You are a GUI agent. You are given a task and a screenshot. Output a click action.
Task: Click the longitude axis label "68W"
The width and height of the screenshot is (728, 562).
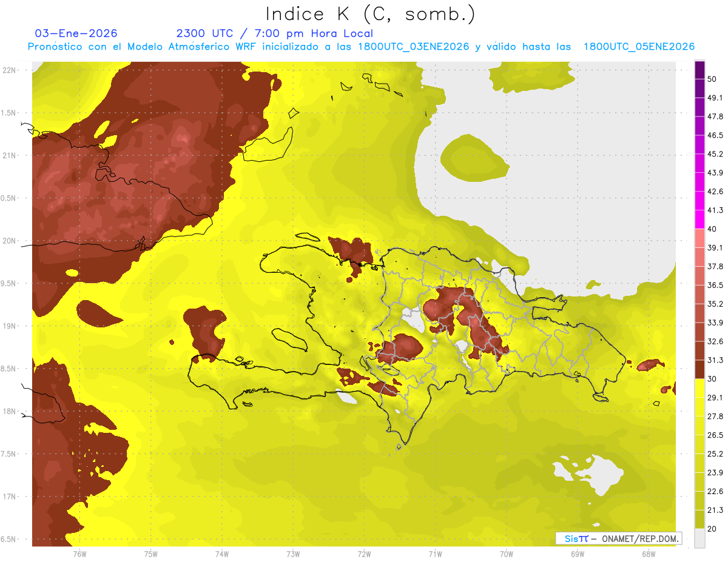click(649, 554)
